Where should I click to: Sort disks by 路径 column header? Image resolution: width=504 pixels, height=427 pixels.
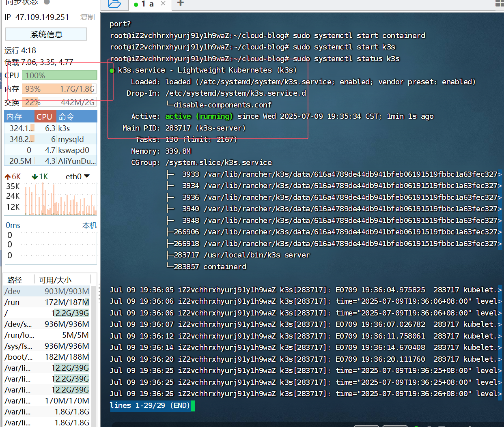(x=18, y=280)
